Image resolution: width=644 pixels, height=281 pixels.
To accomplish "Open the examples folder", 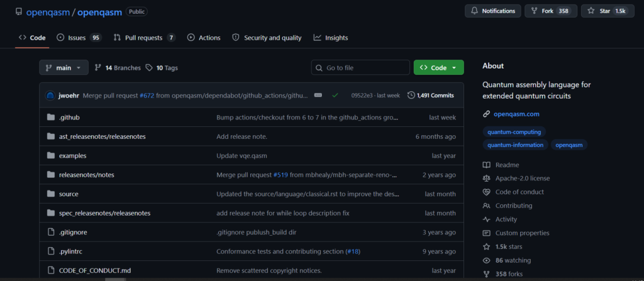I will 73,156.
